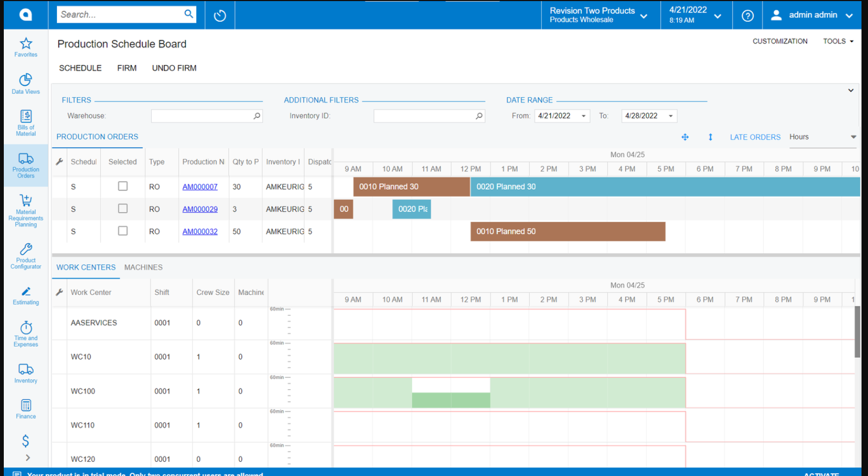Select the WORK CENTERS tab
This screenshot has width=868, height=476.
pos(86,267)
